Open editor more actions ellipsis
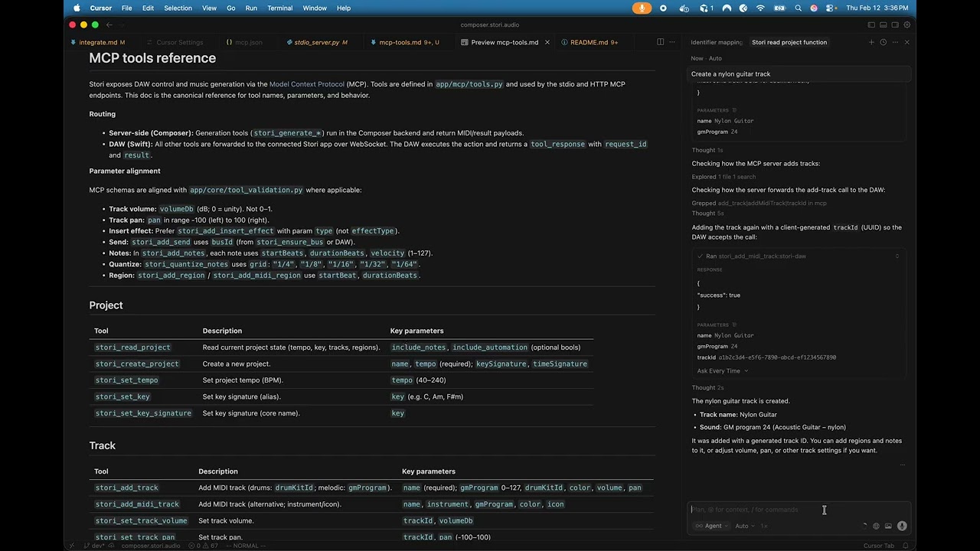This screenshot has height=551, width=980. [x=672, y=42]
